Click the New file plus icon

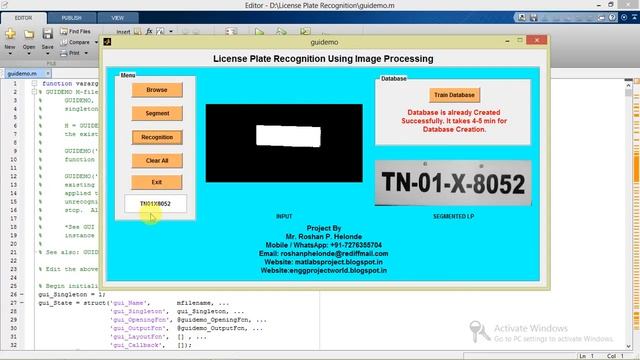point(10,34)
